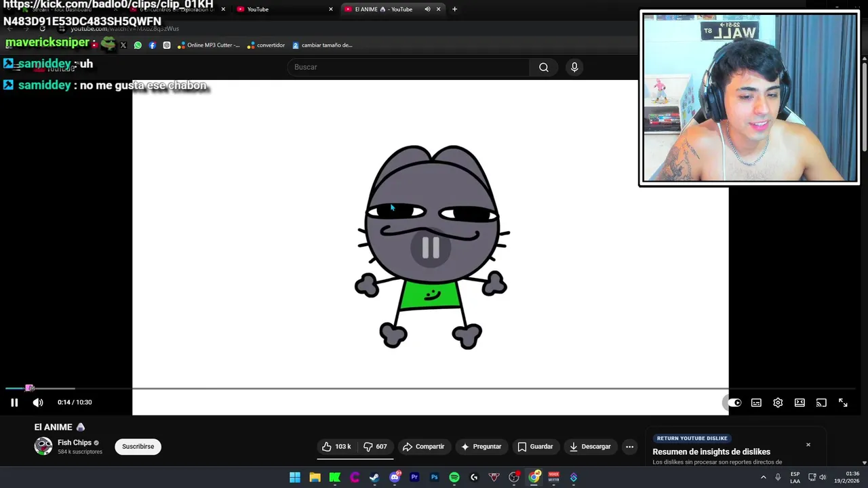Screen dimensions: 868x488
Task: Click the Preguntar button
Action: (481, 447)
